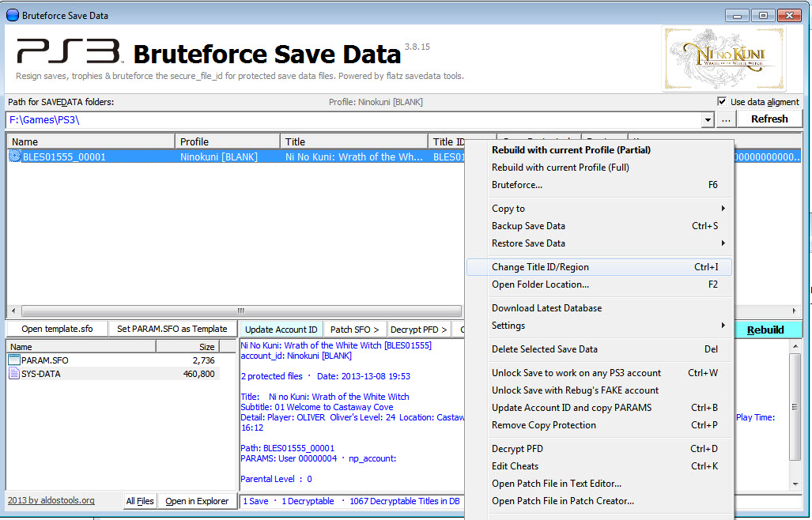Click the browse folder '...' button
This screenshot has width=812, height=520.
click(726, 119)
